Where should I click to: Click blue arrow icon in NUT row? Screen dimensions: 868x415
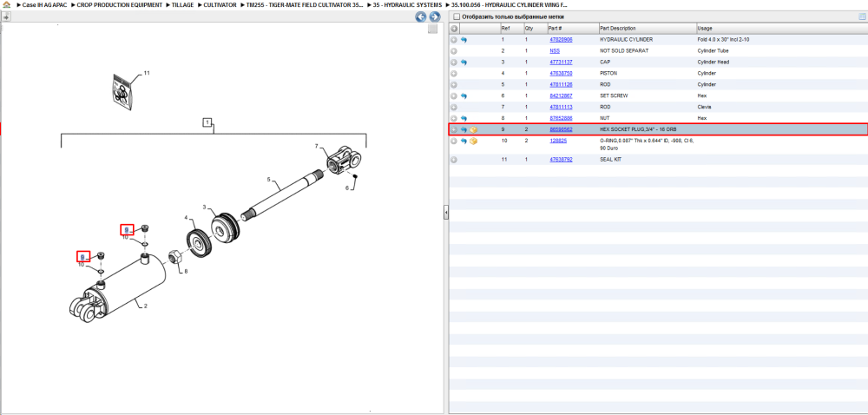[464, 118]
